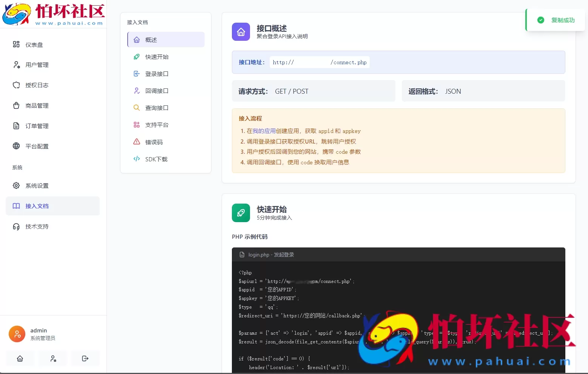The image size is (588, 374).
Task: Click the 复制成功 success toast
Action: point(555,20)
